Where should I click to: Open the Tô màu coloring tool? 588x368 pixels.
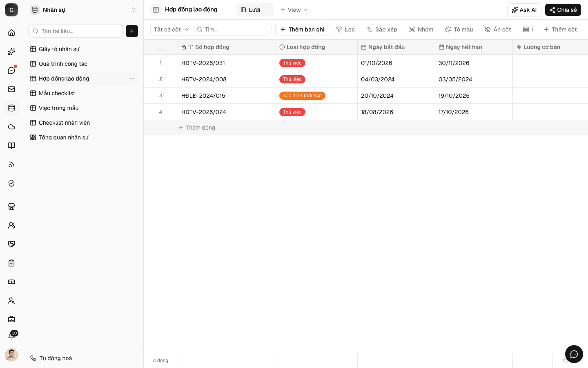pyautogui.click(x=459, y=29)
